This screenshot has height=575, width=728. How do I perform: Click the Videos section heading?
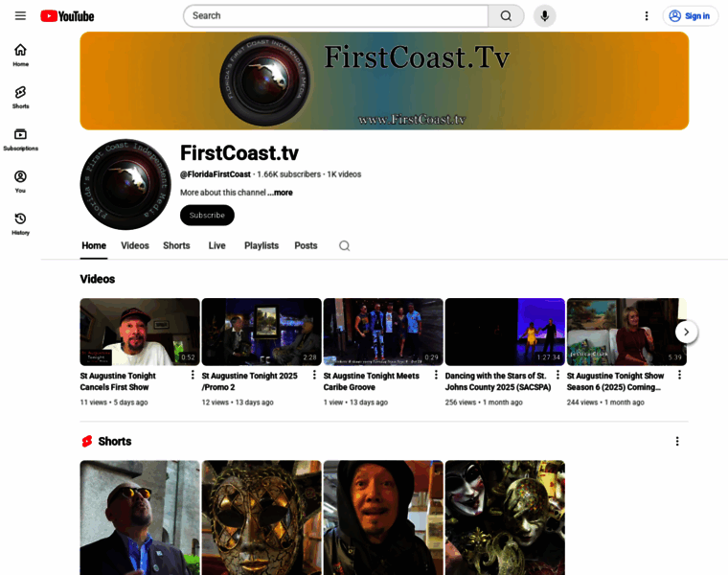click(x=98, y=279)
